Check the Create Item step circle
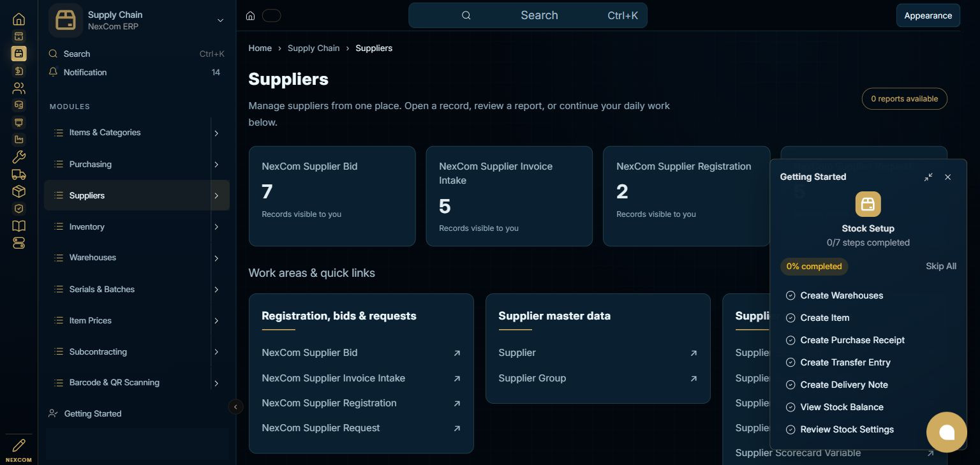The height and width of the screenshot is (465, 980). click(791, 318)
